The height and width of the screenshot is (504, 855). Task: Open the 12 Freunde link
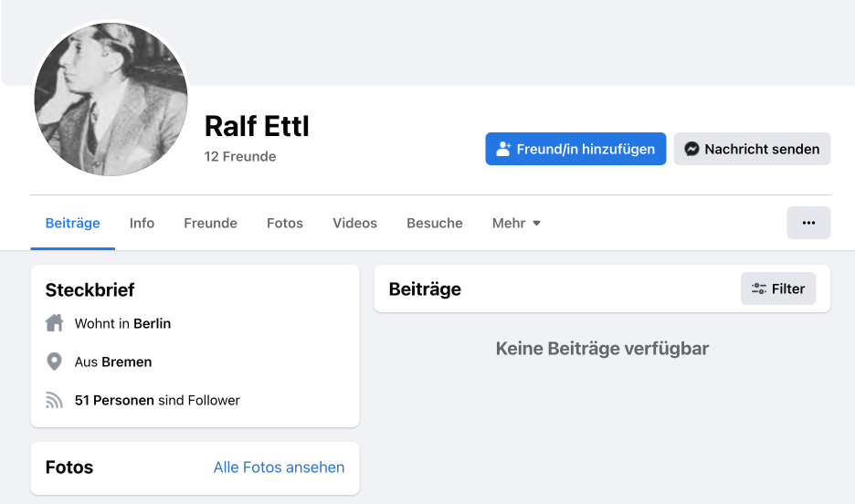pyautogui.click(x=240, y=156)
